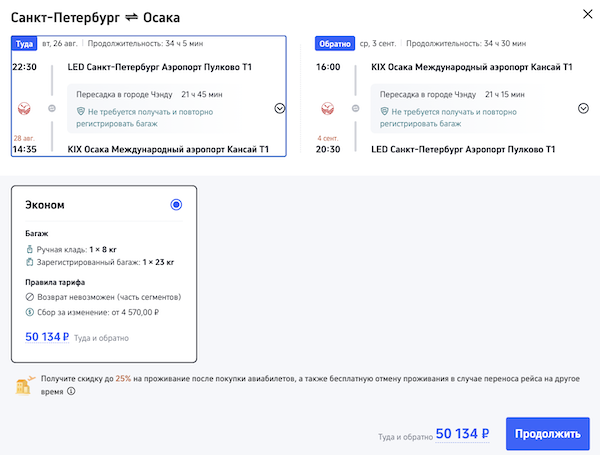Click the return airline logo icon
The image size is (600, 455).
point(326,108)
